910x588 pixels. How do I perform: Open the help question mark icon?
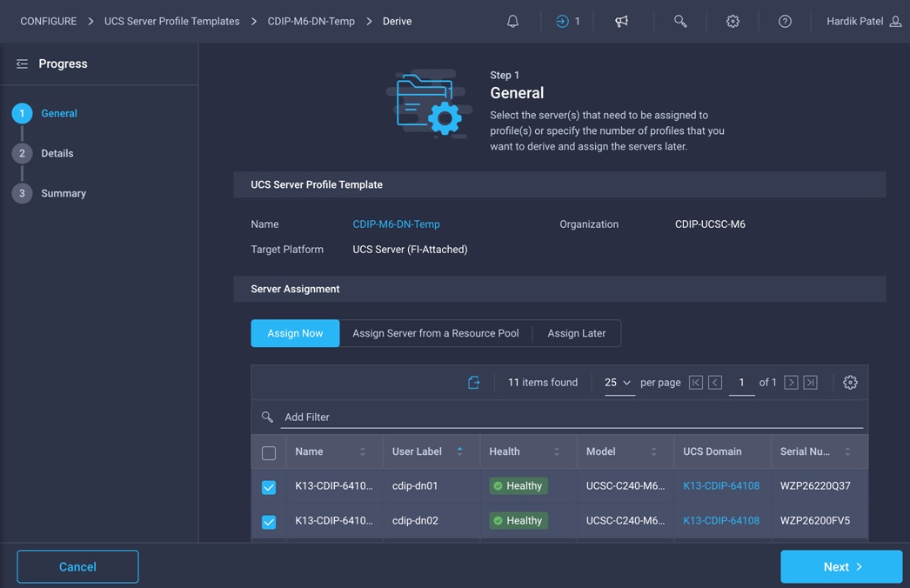(785, 22)
